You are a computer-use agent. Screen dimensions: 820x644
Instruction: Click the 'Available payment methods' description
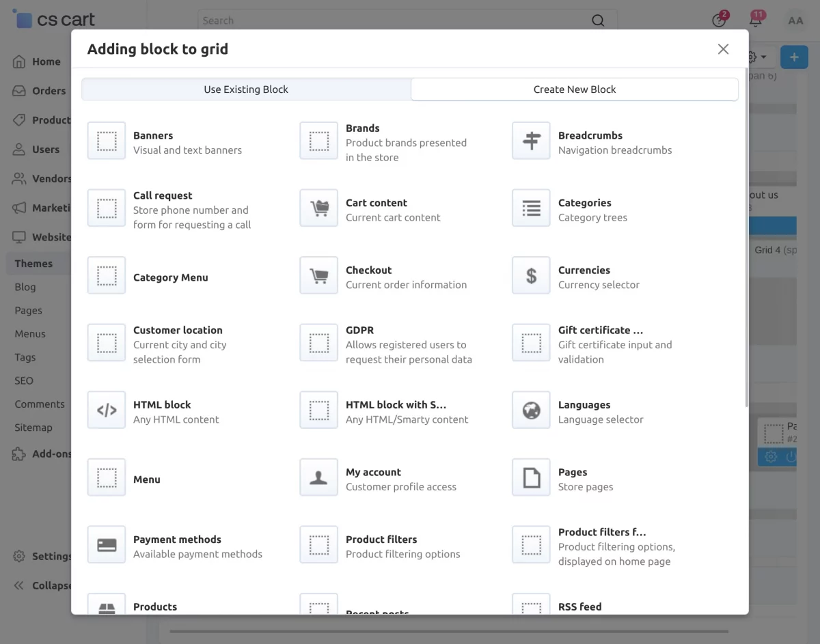tap(197, 554)
